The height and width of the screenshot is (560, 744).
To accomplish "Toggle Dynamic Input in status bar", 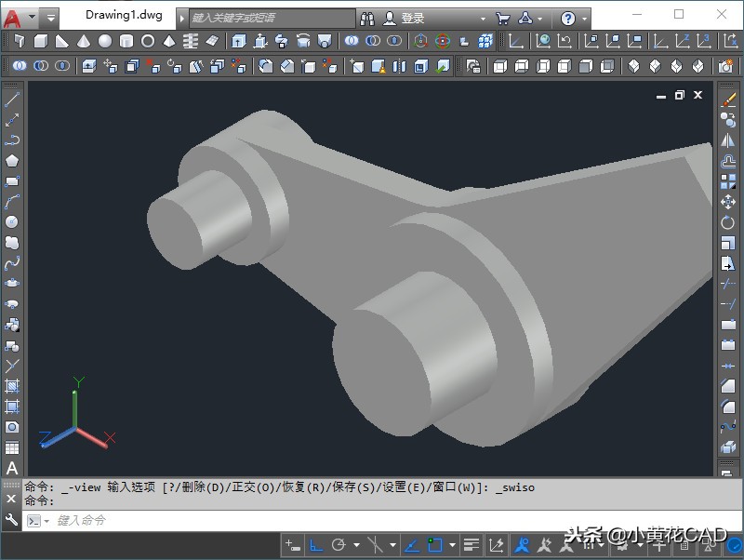I will pos(293,545).
